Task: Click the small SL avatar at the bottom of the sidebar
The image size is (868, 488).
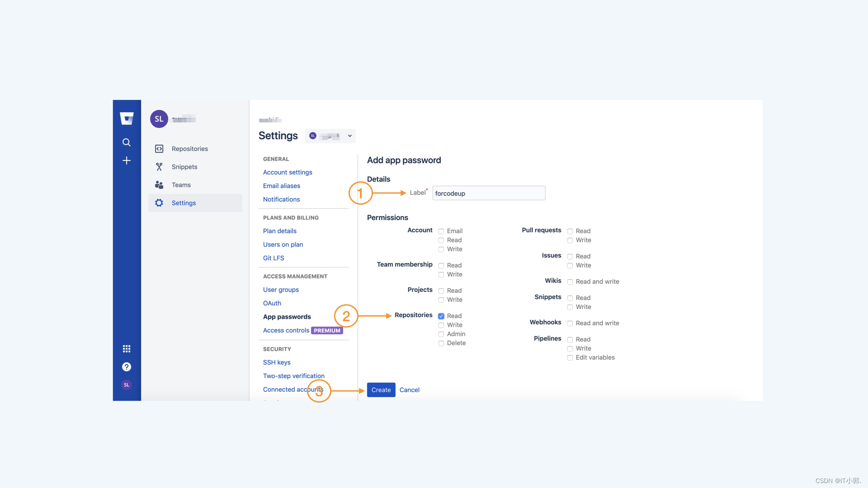Action: (127, 385)
